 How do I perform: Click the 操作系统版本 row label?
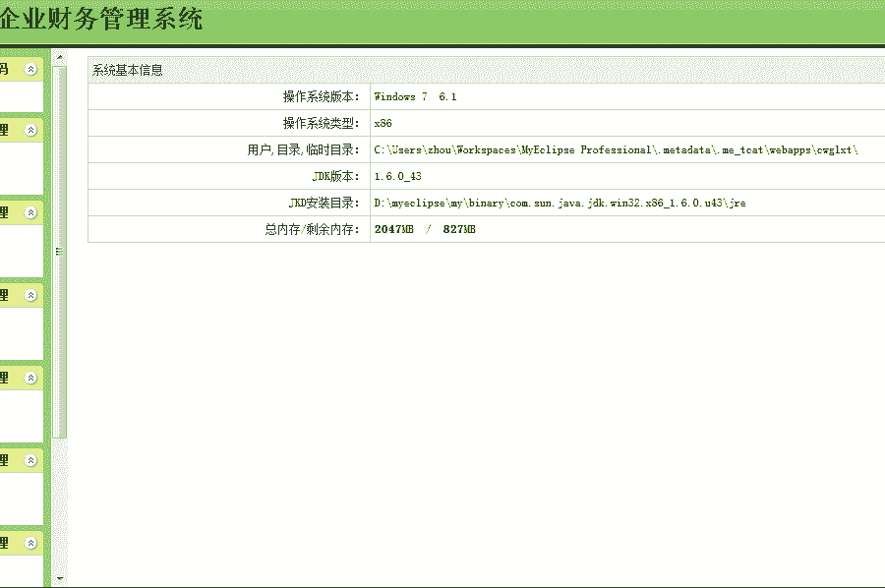tap(321, 97)
